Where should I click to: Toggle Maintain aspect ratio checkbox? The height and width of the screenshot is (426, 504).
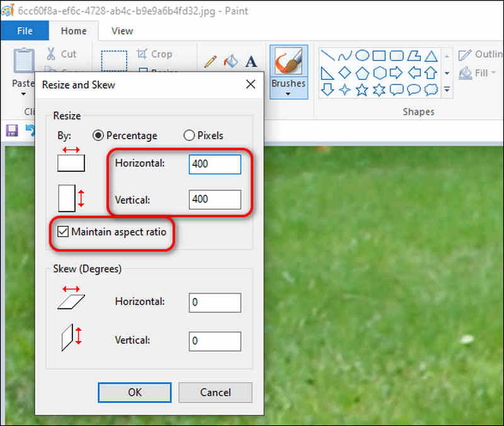tap(63, 231)
